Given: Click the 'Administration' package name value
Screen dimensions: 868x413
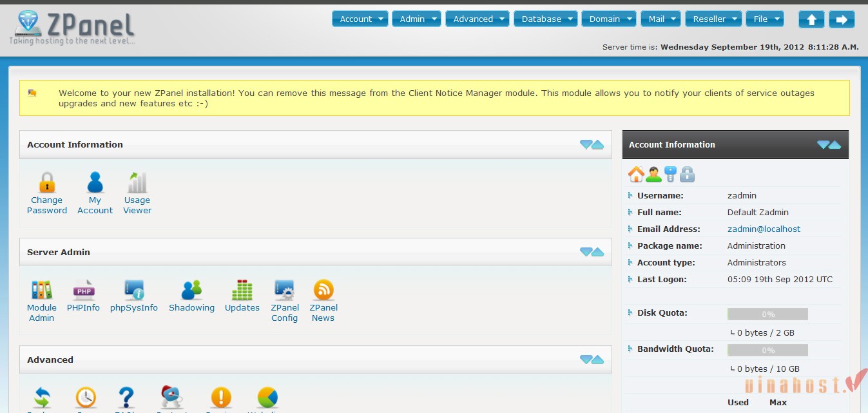Looking at the screenshot, I should click(x=757, y=245).
